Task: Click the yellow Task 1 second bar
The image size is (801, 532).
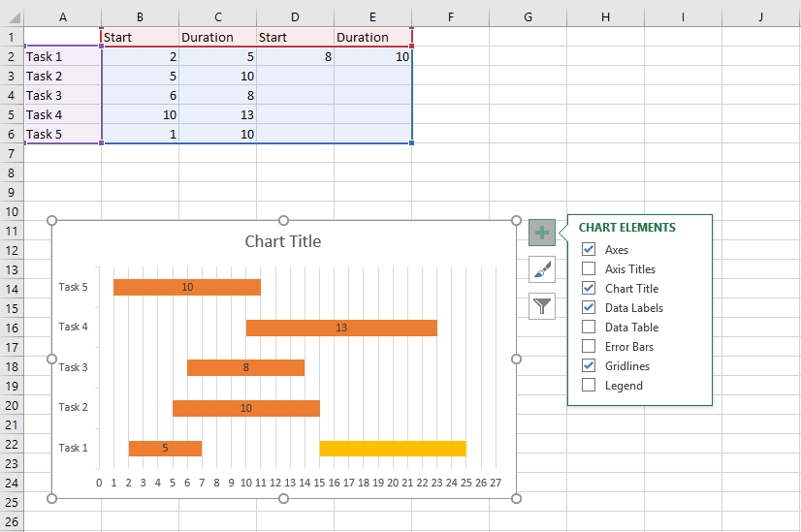Action: 393,449
